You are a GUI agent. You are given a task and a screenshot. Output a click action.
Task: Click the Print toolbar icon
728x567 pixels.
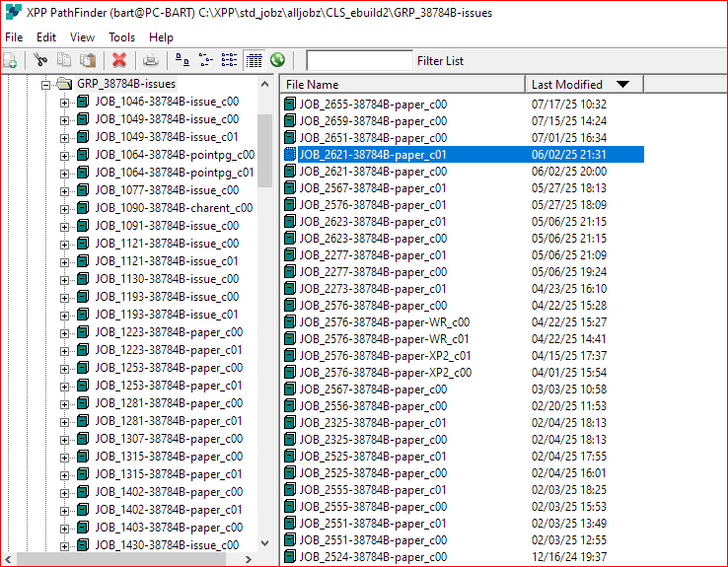(x=150, y=60)
